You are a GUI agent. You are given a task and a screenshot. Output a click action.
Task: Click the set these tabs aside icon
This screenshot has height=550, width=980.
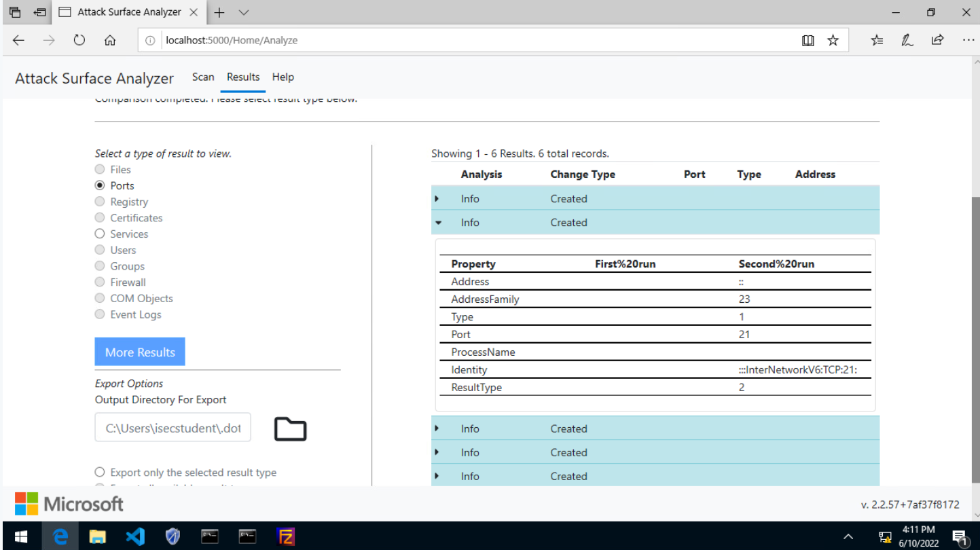click(x=40, y=12)
